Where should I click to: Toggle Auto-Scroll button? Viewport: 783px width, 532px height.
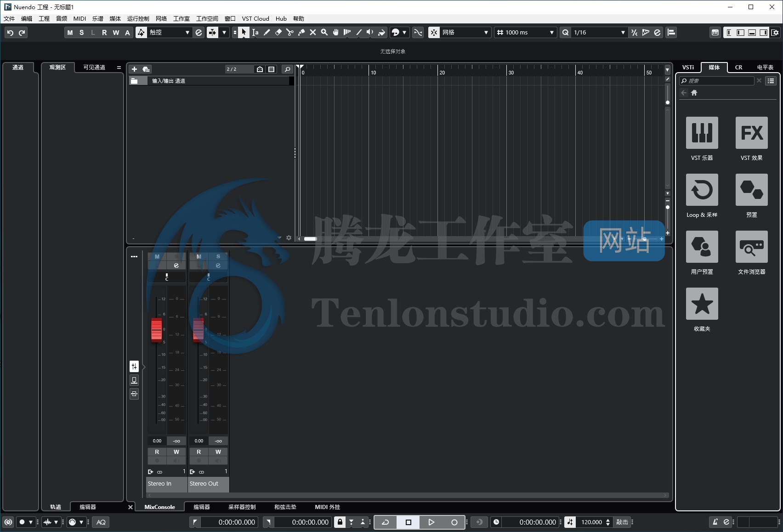point(212,33)
